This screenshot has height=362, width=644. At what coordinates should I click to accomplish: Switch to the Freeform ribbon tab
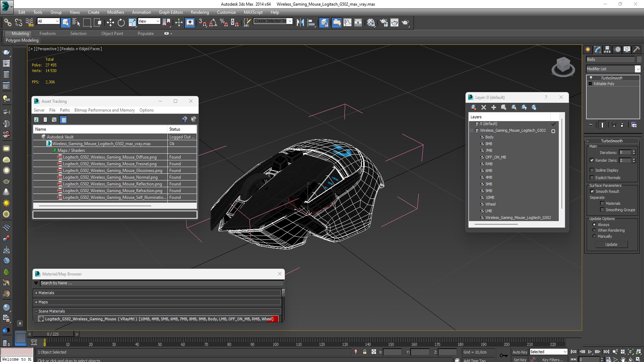[48, 34]
